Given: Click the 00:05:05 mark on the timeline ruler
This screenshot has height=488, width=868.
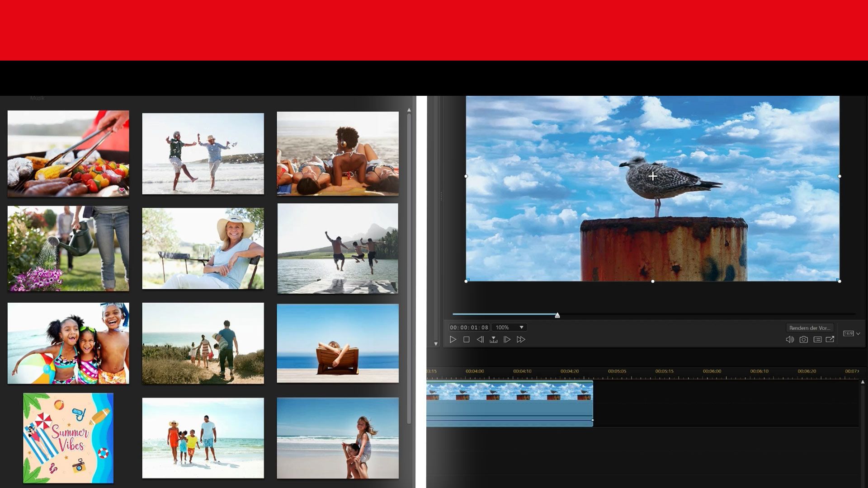Looking at the screenshot, I should click(x=617, y=371).
